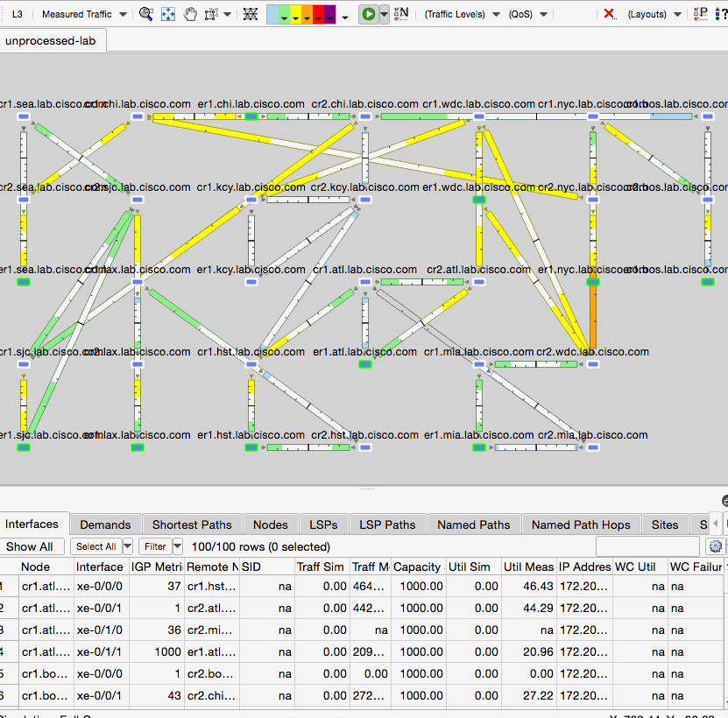The image size is (728, 718).
Task: Click the red X toolbar icon
Action: 609,13
